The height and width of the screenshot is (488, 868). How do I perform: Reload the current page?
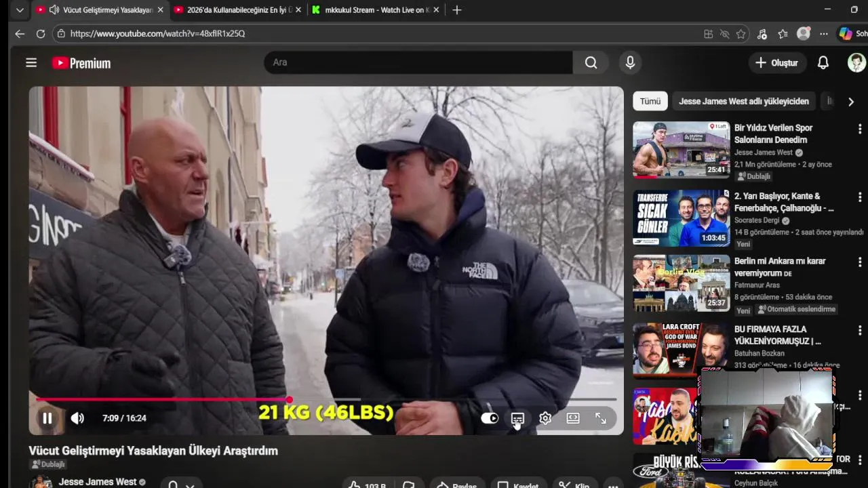coord(41,33)
